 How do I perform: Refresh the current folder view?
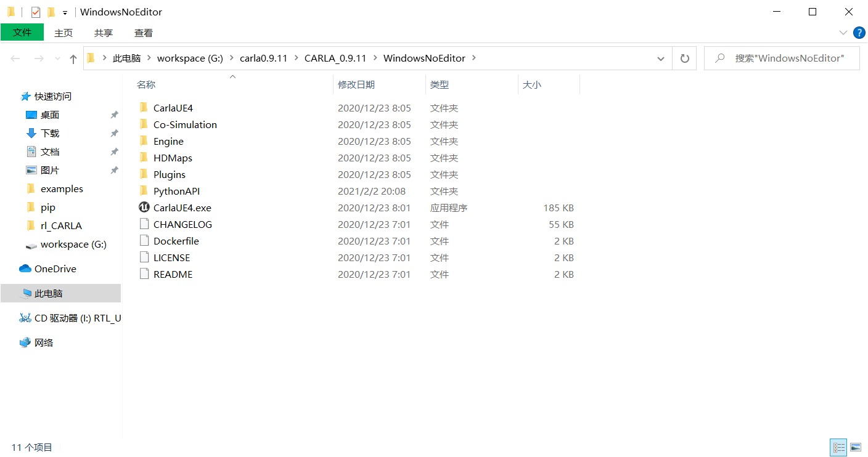[684, 59]
